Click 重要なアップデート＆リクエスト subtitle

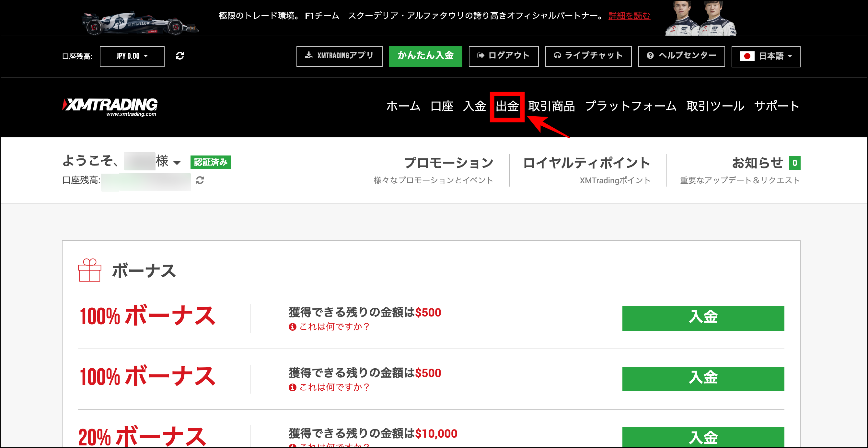[x=740, y=180]
